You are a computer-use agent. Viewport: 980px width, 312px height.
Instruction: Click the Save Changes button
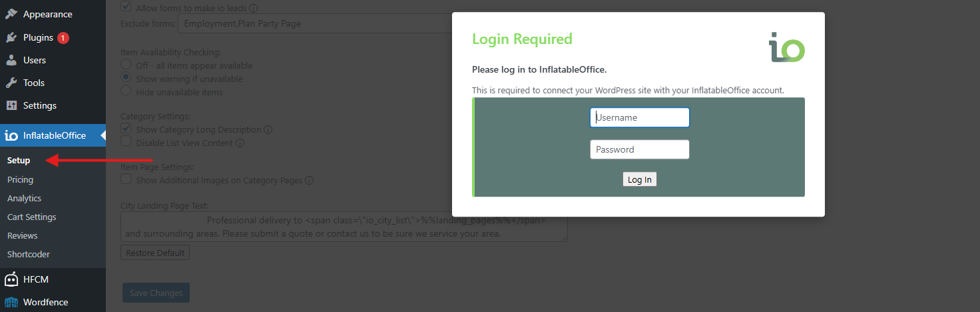tap(156, 293)
